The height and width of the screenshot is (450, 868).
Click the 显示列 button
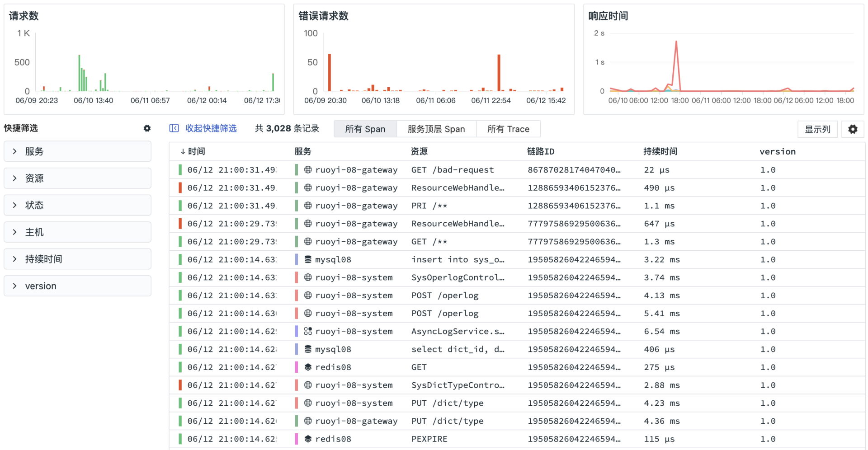817,129
